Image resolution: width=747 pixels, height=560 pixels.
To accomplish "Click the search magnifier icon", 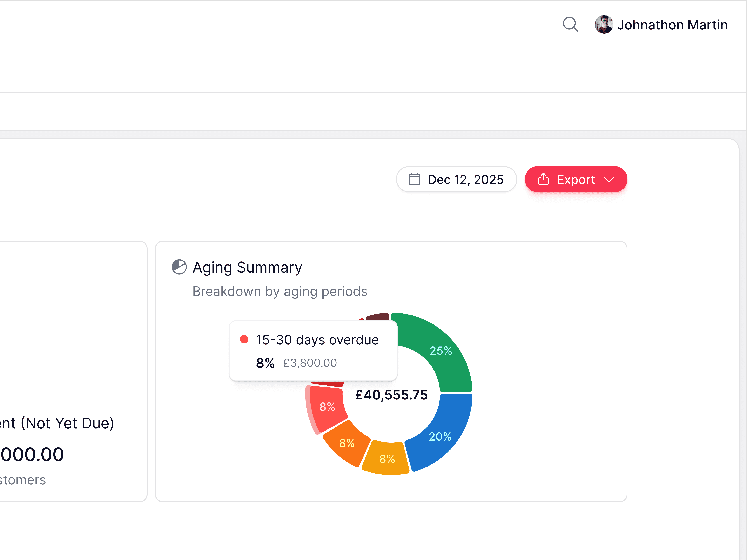I will coord(570,24).
